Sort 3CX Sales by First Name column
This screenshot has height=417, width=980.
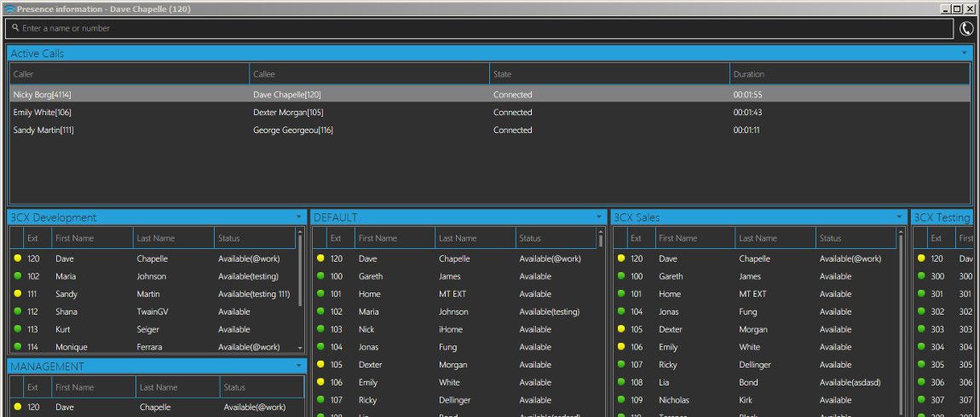point(695,238)
